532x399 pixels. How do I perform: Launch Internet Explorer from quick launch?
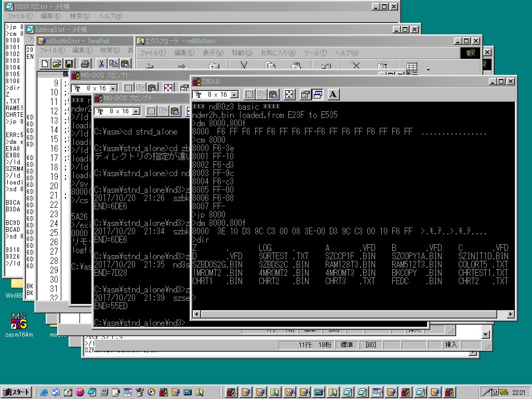(x=44, y=393)
